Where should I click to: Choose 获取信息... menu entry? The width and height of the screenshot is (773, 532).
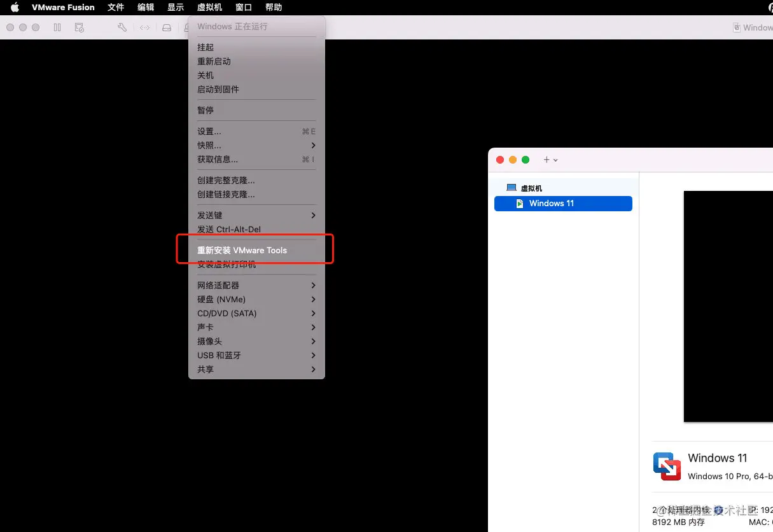256,160
